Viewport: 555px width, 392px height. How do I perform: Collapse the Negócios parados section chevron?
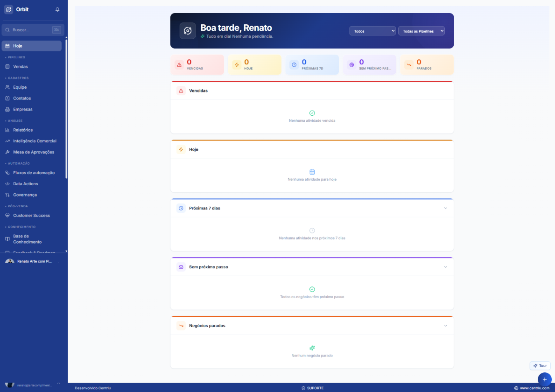point(446,326)
